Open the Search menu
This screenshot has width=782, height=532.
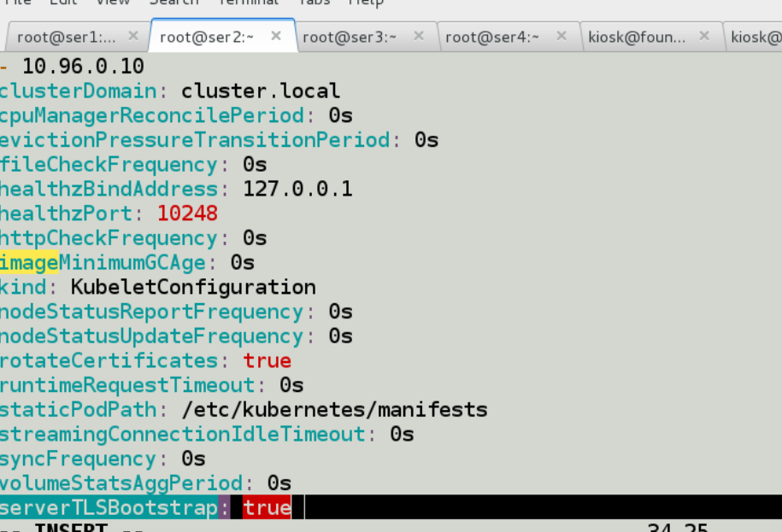[174, 2]
